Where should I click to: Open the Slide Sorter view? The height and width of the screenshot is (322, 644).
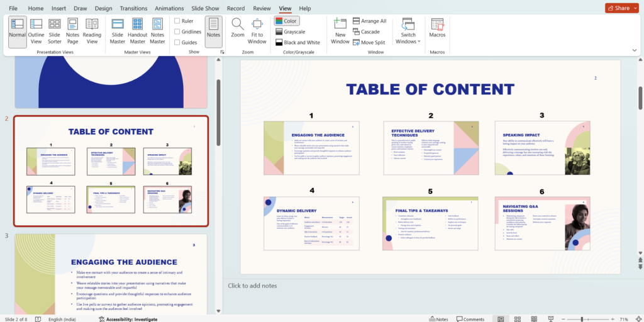[x=55, y=31]
